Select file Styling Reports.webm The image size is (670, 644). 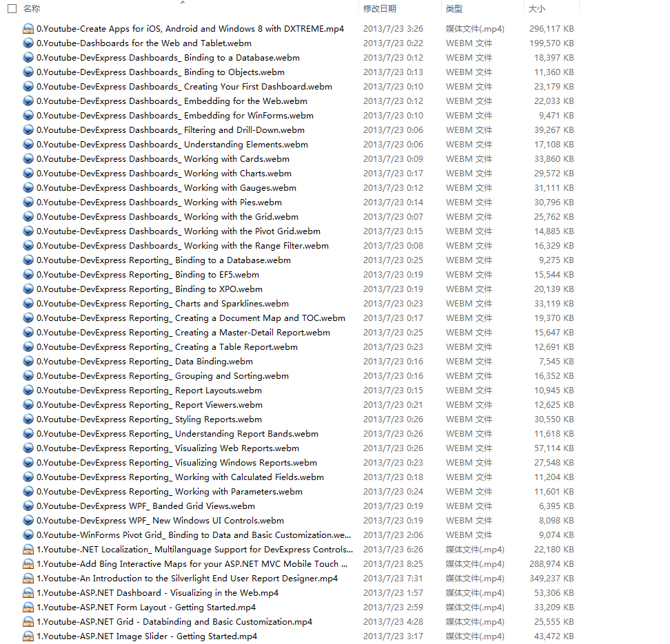pos(149,419)
